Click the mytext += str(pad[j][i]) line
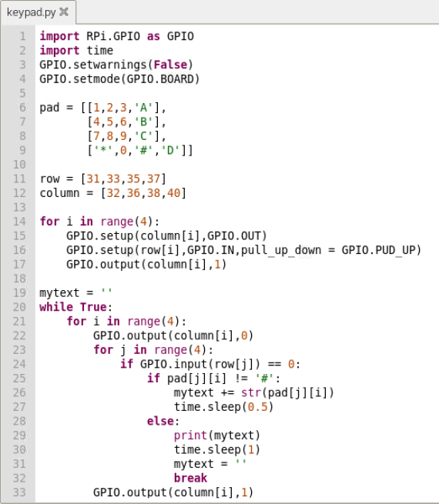 point(254,392)
